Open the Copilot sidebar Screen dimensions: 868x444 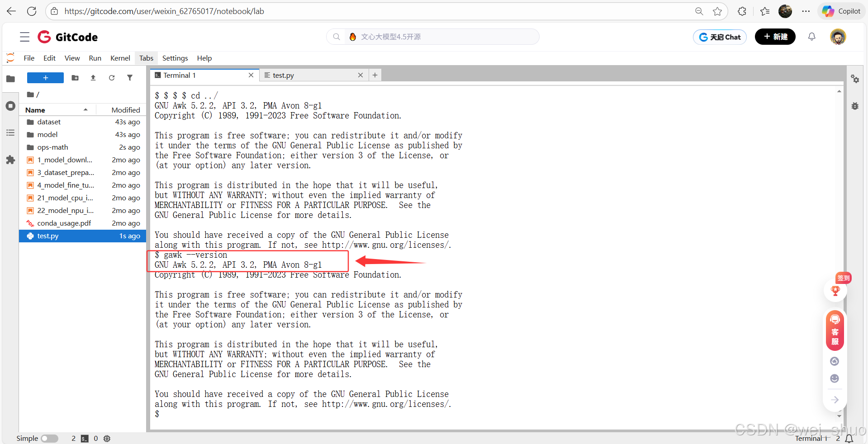pyautogui.click(x=841, y=11)
